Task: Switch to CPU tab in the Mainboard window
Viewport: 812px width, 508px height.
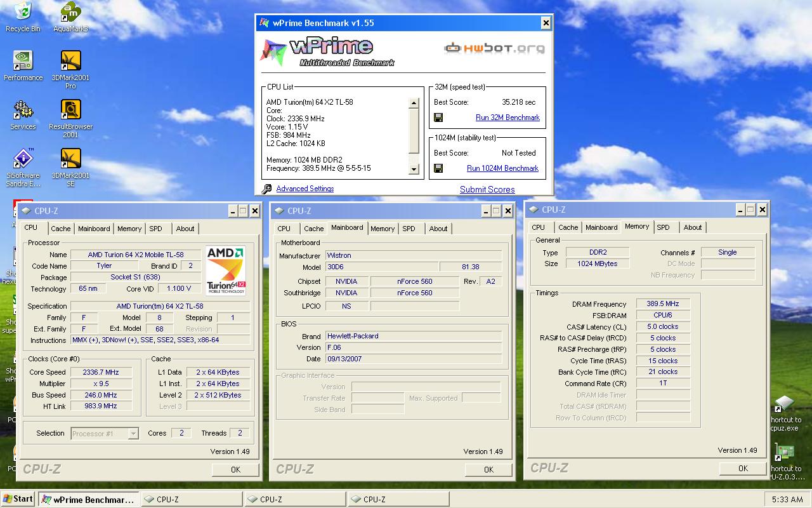Action: pyautogui.click(x=284, y=229)
